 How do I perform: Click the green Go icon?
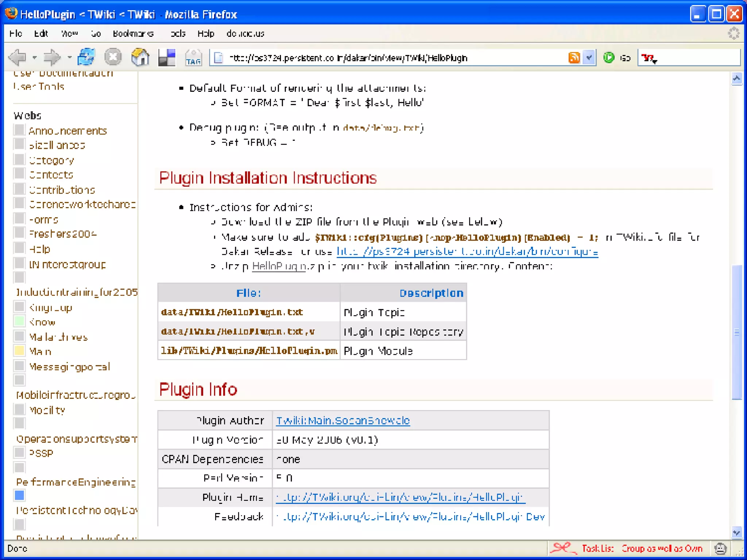coord(609,58)
